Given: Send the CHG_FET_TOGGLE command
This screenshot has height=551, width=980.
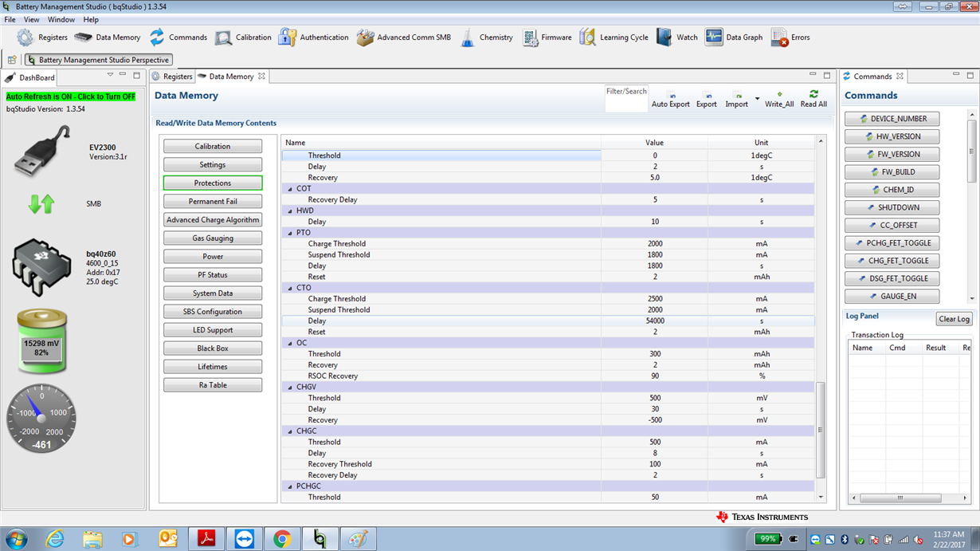Looking at the screenshot, I should (892, 261).
